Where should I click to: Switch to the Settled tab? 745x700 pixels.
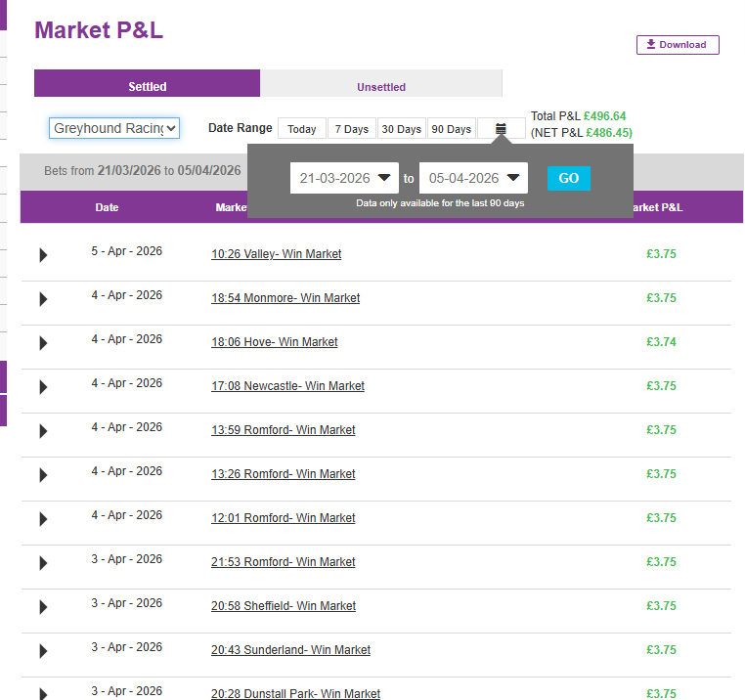(148, 84)
